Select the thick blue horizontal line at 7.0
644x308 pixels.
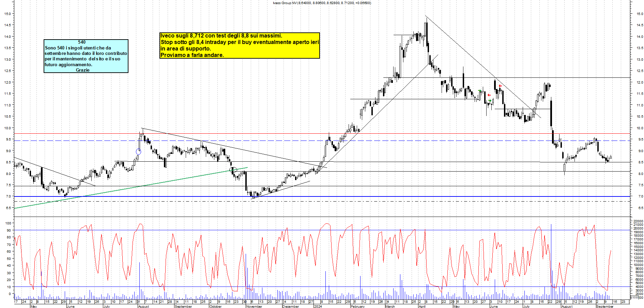(322, 196)
